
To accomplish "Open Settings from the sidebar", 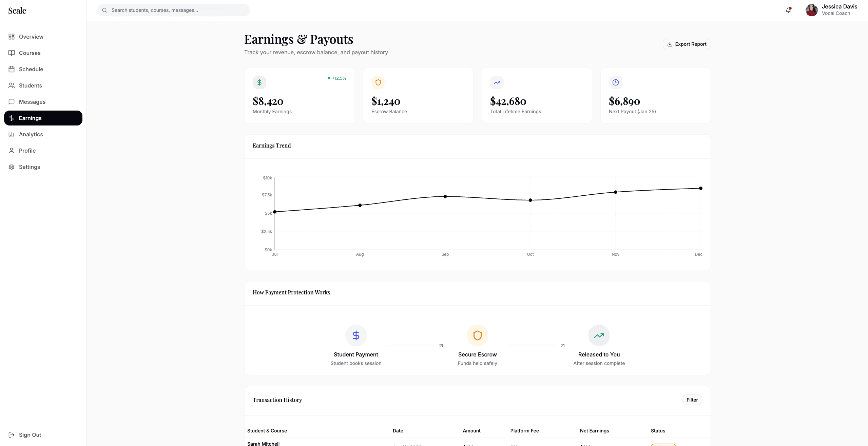I will 29,167.
